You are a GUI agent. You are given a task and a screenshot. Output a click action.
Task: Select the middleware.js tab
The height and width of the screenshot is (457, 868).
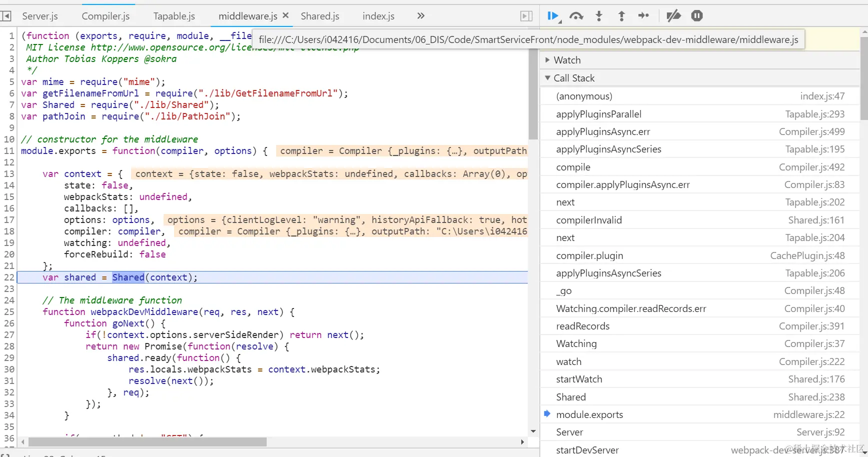(x=248, y=16)
